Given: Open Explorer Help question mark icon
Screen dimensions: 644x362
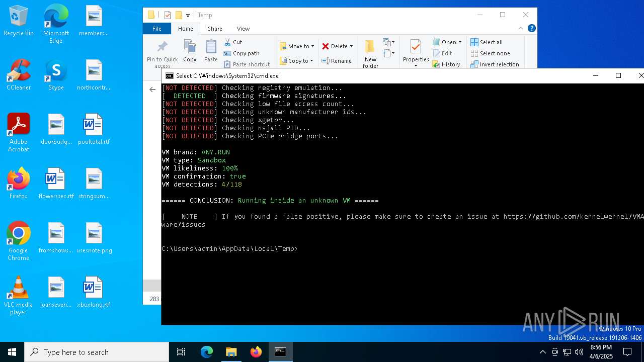Looking at the screenshot, I should pos(531,29).
